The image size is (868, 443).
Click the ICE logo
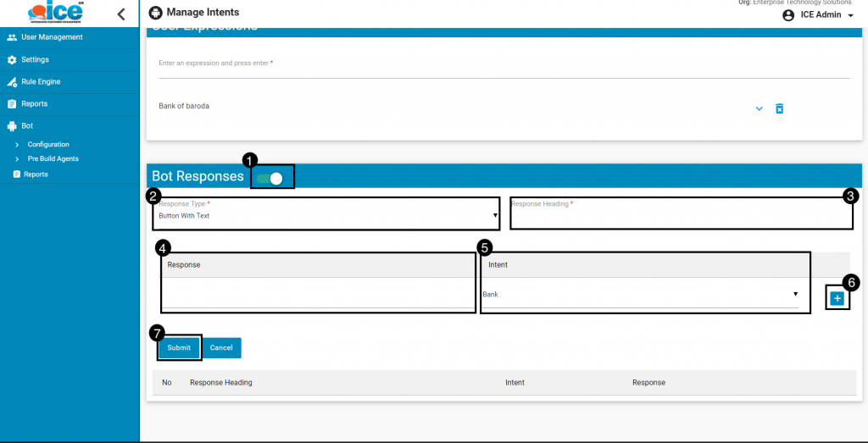56,13
